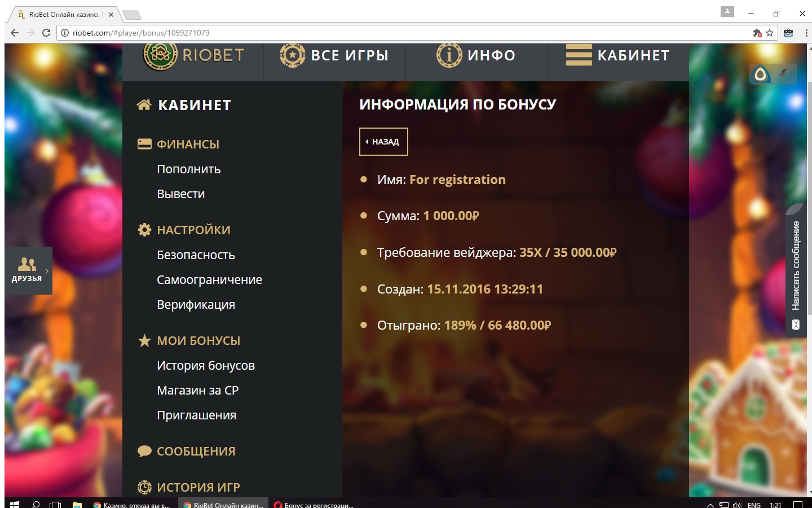This screenshot has width=812, height=508.
Task: Click the browser address bar URL
Action: click(141, 33)
